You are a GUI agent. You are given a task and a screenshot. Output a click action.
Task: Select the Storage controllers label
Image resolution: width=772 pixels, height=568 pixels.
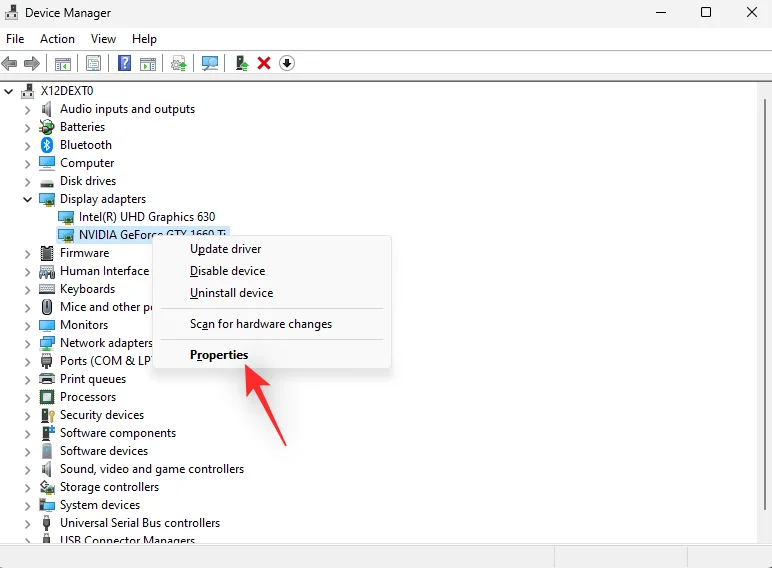click(x=109, y=487)
